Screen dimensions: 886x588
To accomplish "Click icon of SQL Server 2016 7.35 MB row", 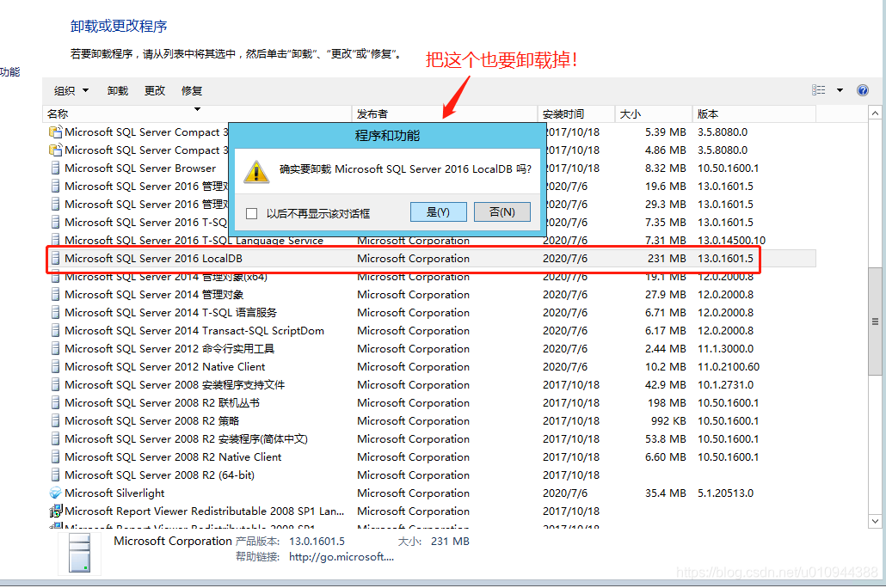I will tap(55, 223).
